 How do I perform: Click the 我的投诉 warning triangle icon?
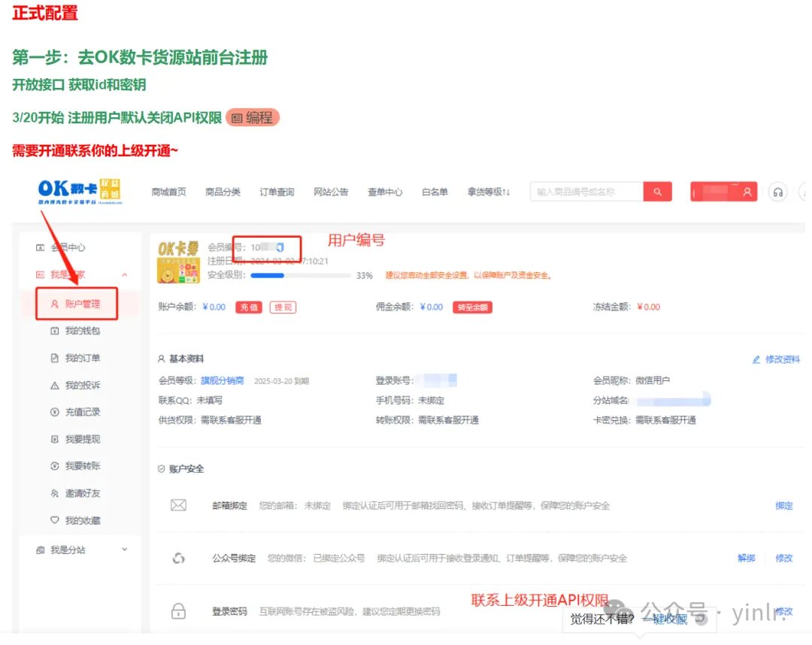click(x=54, y=385)
